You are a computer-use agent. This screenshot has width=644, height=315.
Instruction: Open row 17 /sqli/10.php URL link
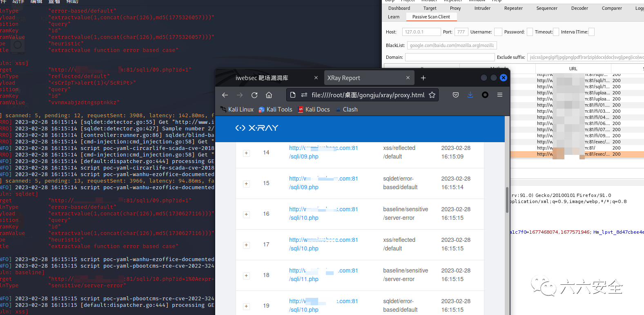(323, 244)
